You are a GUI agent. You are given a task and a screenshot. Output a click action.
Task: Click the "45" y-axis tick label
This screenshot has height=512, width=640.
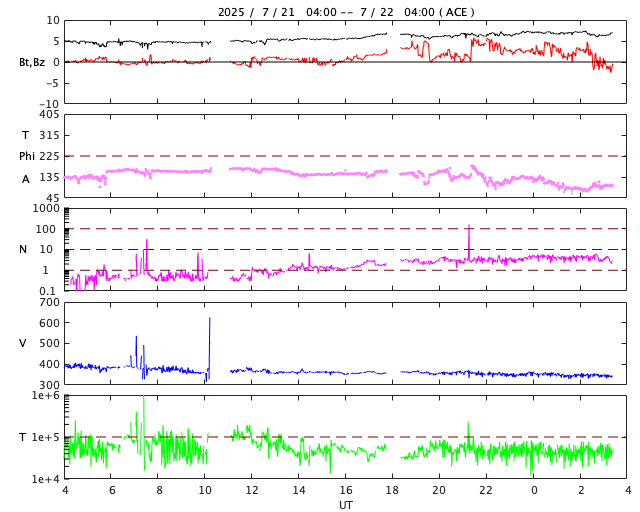point(53,198)
